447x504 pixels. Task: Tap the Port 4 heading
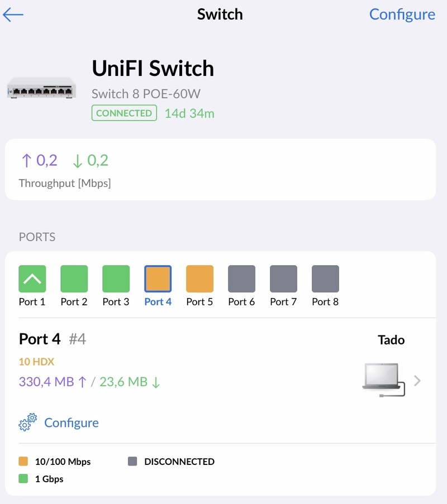pyautogui.click(x=40, y=339)
